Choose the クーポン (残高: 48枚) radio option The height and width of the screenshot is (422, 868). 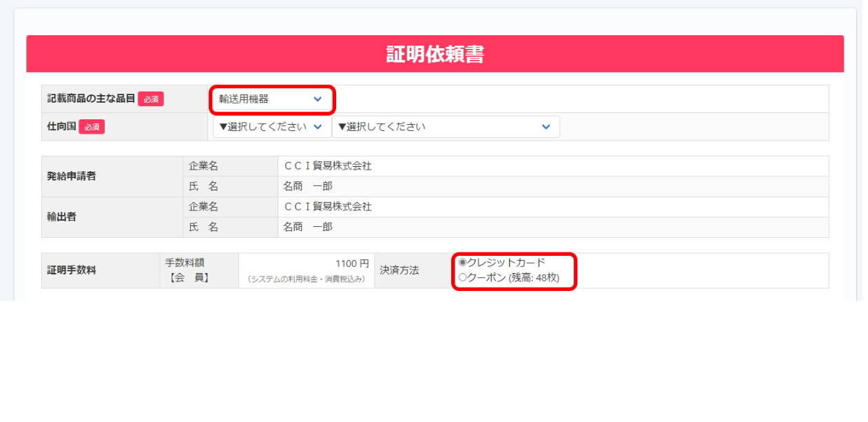click(x=462, y=278)
